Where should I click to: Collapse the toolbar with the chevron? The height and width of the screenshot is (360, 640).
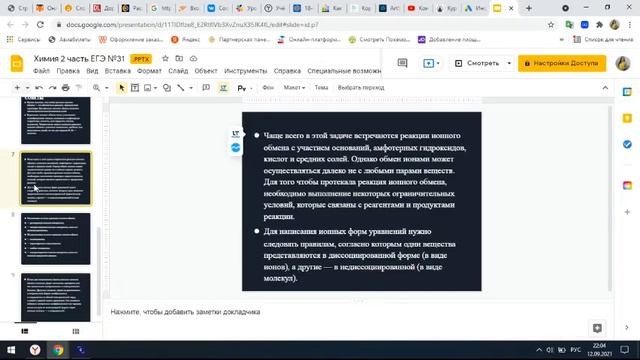605,88
